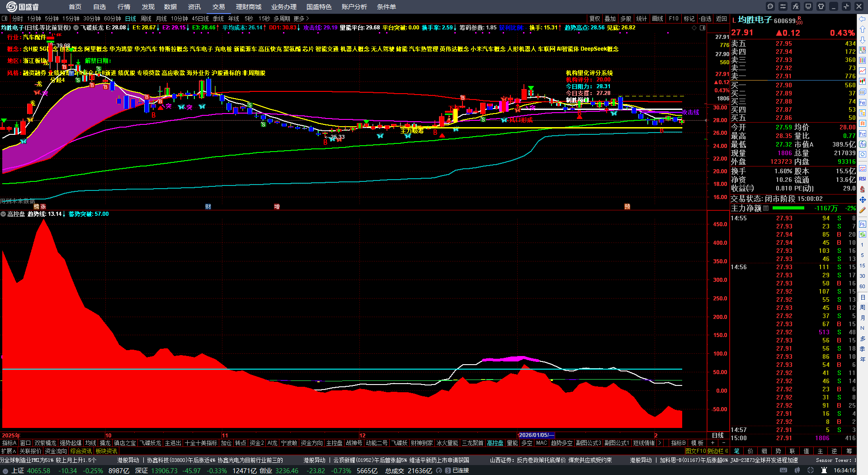Toggle the 多股 multi-stock view
This screenshot has height=475, width=868.
pos(626,19)
